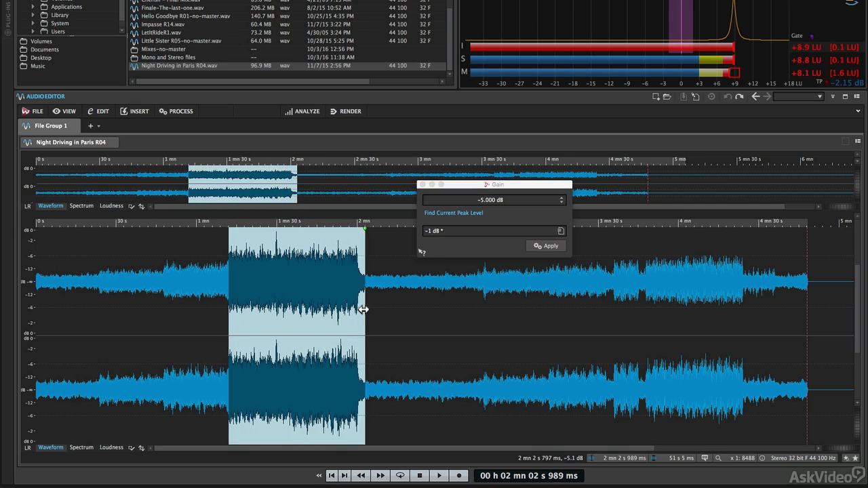
Task: Switch main view to Spectrum display
Action: pos(81,448)
